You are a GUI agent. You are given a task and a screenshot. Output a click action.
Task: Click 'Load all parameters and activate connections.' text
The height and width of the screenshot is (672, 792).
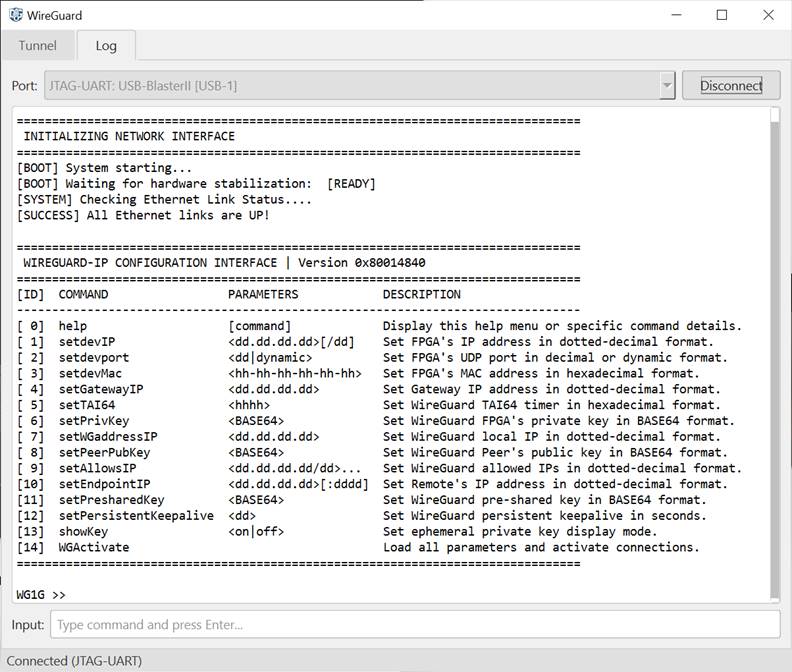pyautogui.click(x=541, y=547)
